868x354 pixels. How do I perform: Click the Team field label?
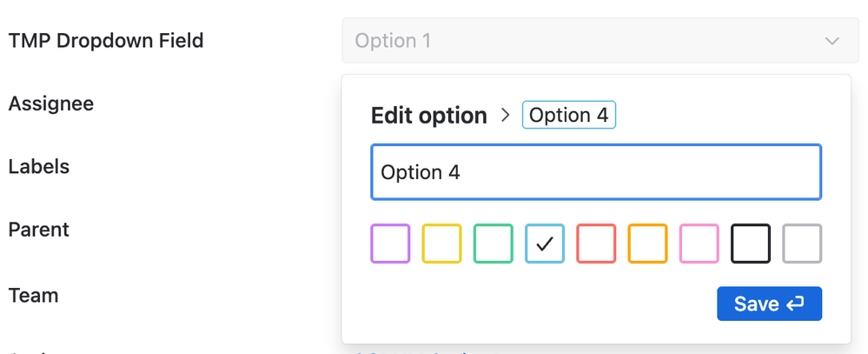(x=33, y=295)
